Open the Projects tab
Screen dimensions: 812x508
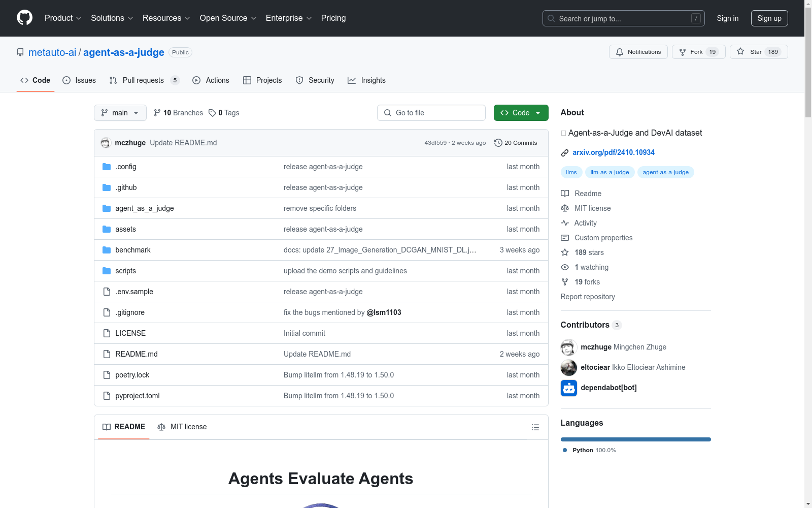[x=262, y=80]
